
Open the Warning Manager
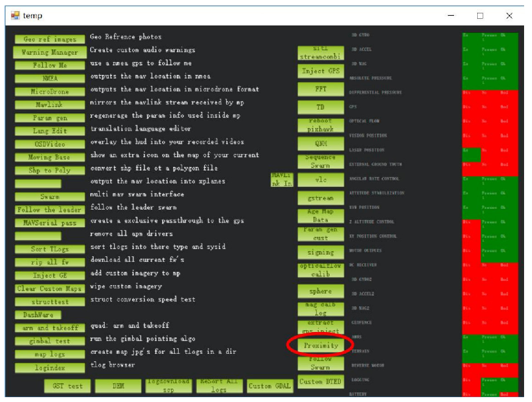[x=49, y=52]
